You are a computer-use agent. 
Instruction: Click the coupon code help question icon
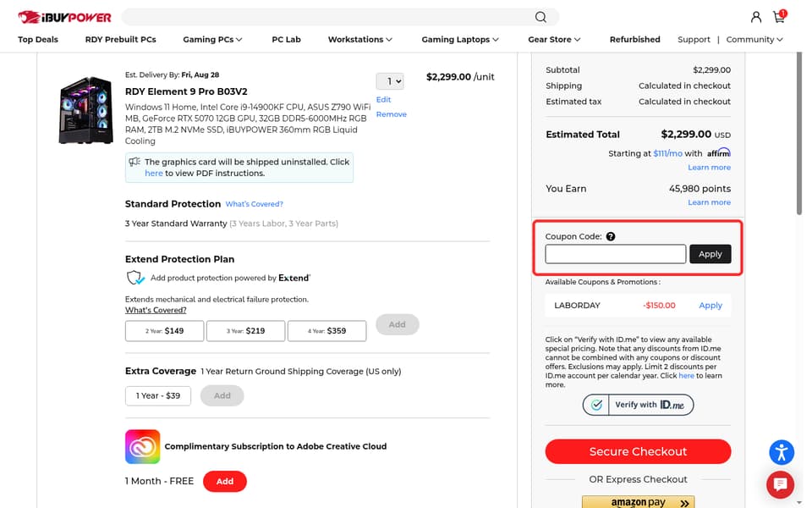(x=611, y=236)
